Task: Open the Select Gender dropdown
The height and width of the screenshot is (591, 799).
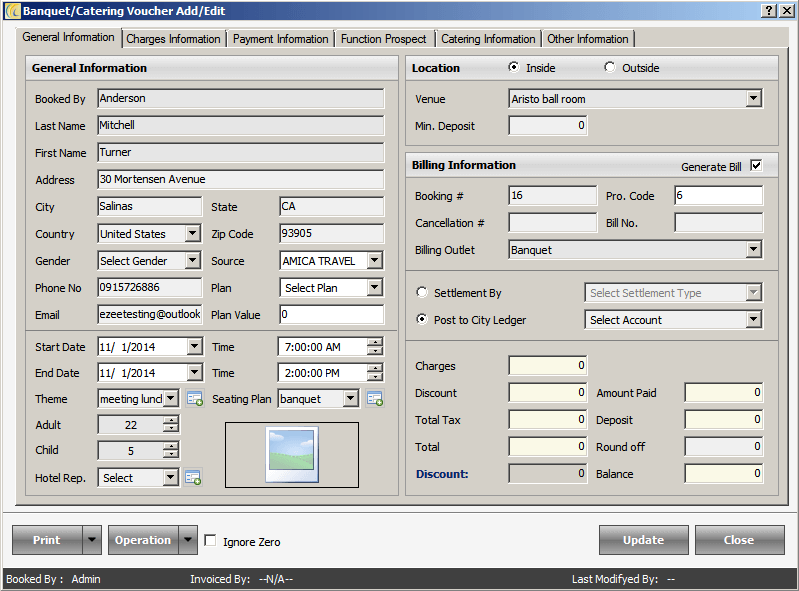Action: click(192, 261)
